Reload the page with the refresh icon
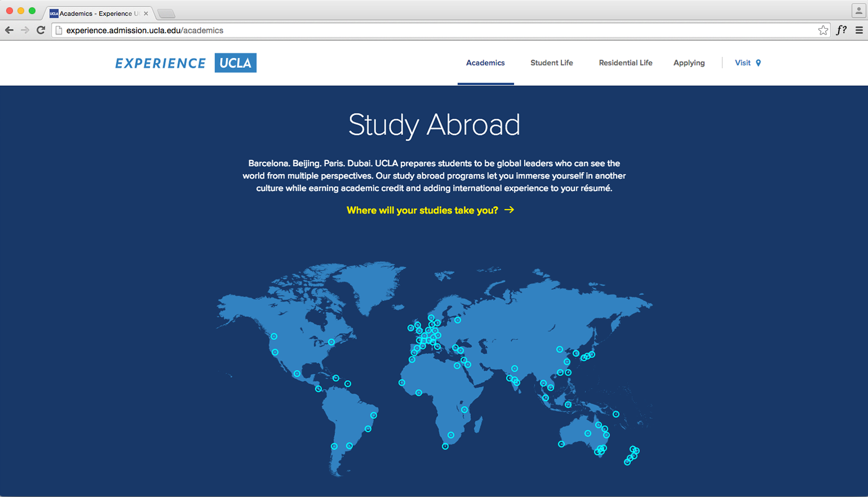 [x=41, y=30]
